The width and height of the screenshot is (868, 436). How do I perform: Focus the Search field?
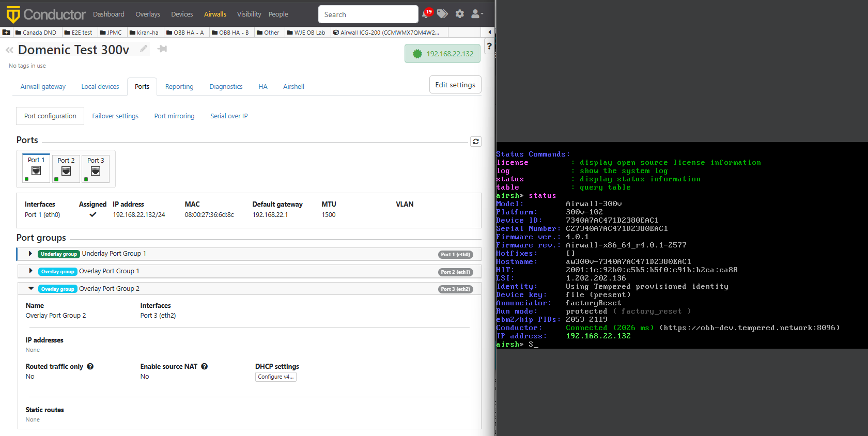[x=368, y=14]
